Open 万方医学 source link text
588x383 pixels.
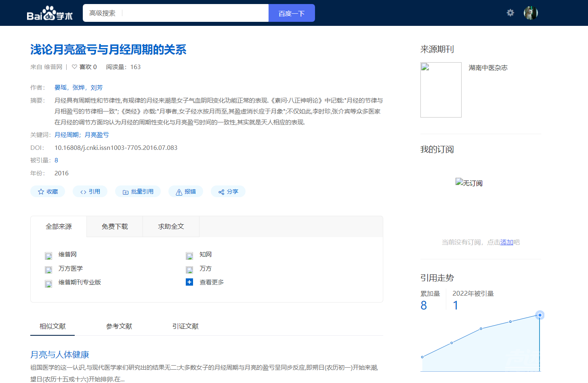point(71,269)
